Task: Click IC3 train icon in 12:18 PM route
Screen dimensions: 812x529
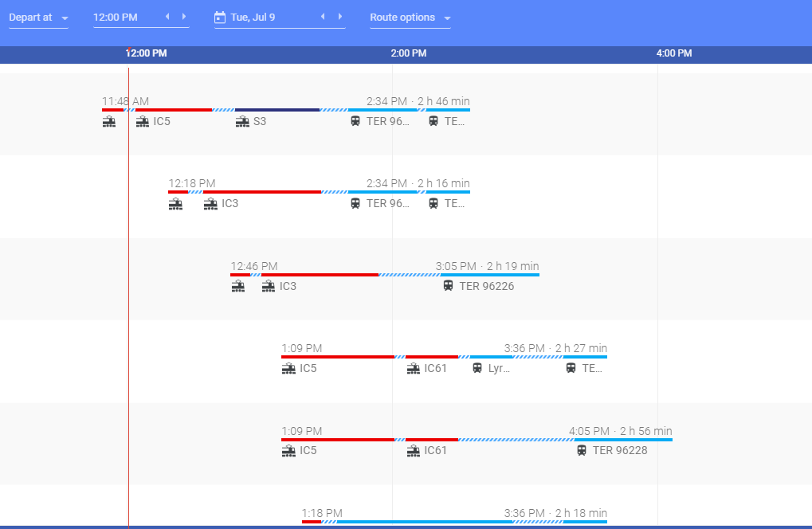Action: click(x=210, y=204)
